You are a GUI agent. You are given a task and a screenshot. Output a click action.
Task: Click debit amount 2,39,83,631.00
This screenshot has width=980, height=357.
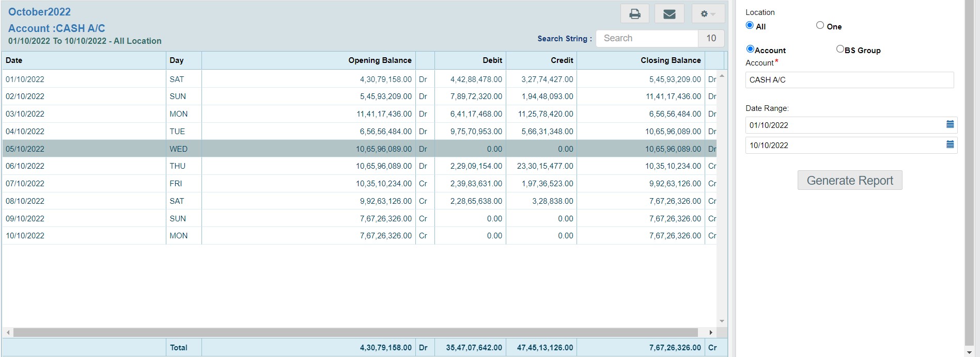click(476, 184)
